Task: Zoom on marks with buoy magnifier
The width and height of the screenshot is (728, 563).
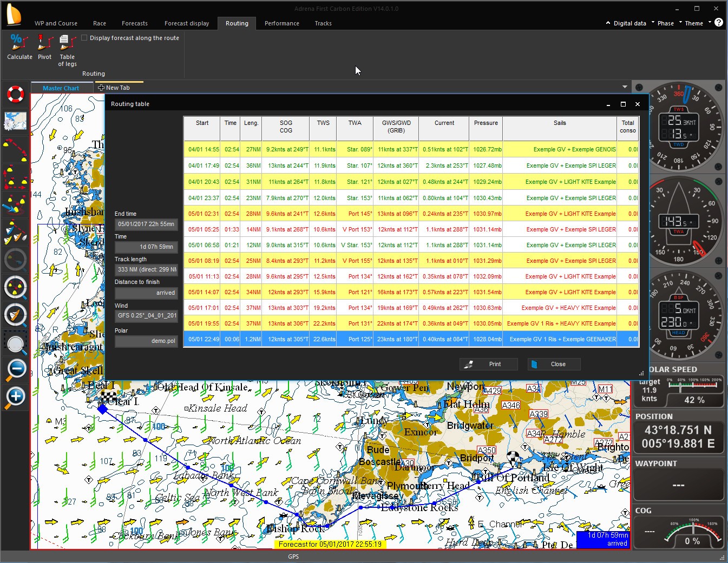Action: (16, 288)
